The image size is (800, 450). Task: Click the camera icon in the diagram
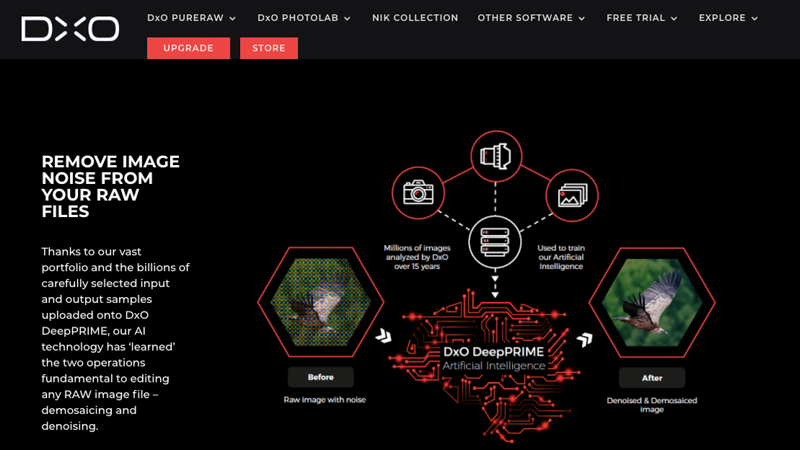click(418, 193)
